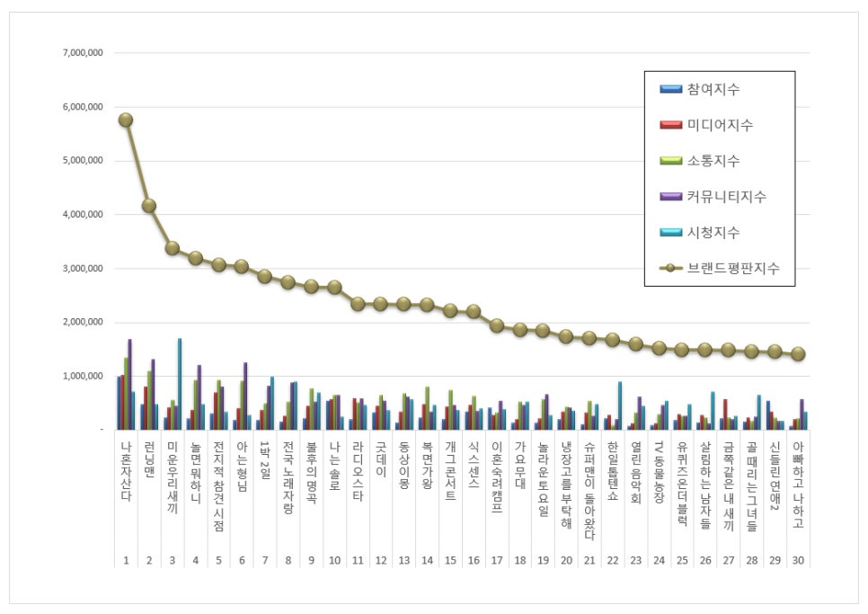Select the 열린음악회 category label
Image resolution: width=868 pixels, height=614 pixels.
(636, 472)
